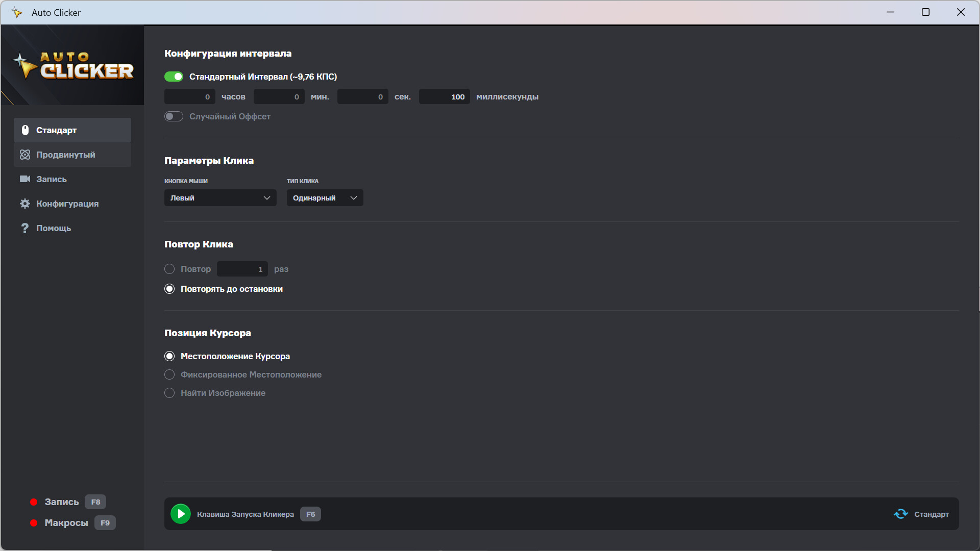Open the Левый mouse button selector chevron
Screen dimensions: 980x551
coord(267,197)
